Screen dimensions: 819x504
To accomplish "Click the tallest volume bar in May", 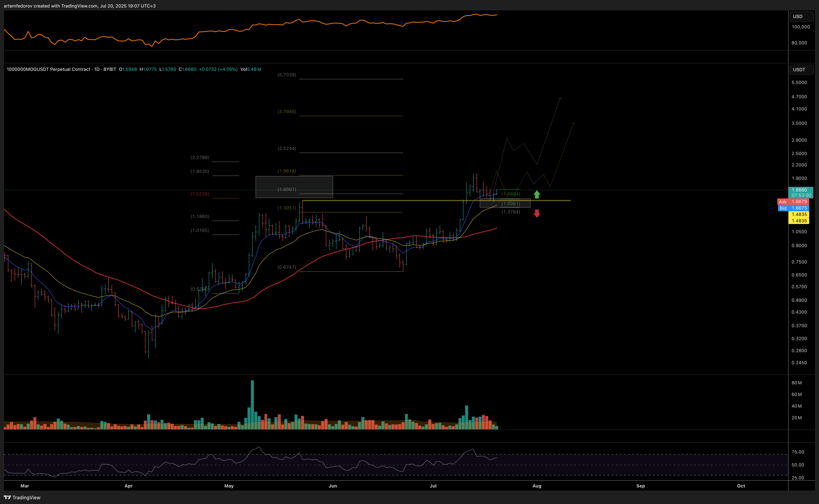I will pos(252,405).
